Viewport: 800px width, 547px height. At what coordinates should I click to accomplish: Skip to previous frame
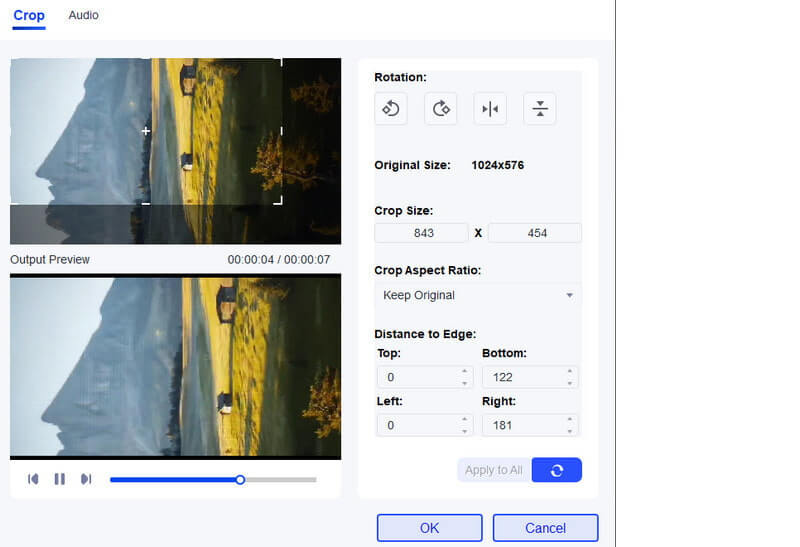click(33, 479)
